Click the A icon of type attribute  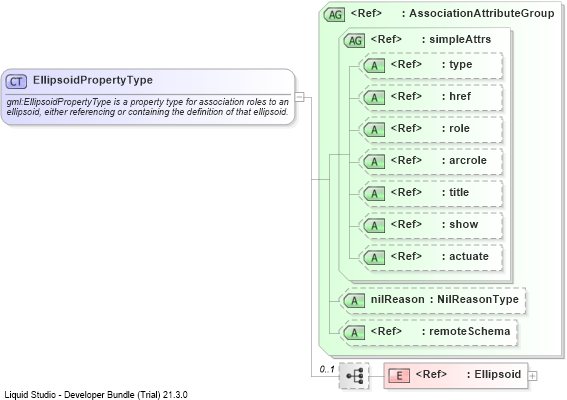click(x=374, y=66)
